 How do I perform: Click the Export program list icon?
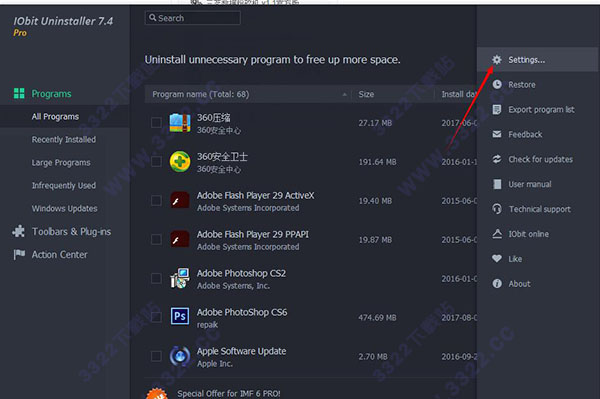point(497,109)
